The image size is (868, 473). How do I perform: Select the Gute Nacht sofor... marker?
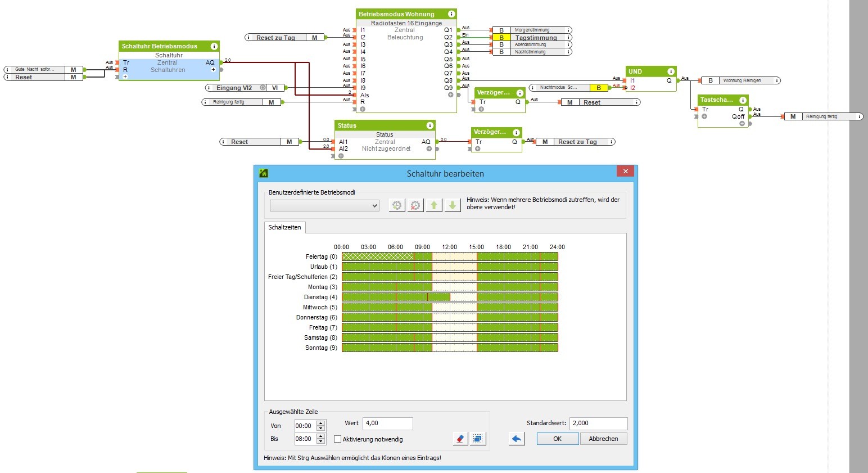click(x=43, y=70)
